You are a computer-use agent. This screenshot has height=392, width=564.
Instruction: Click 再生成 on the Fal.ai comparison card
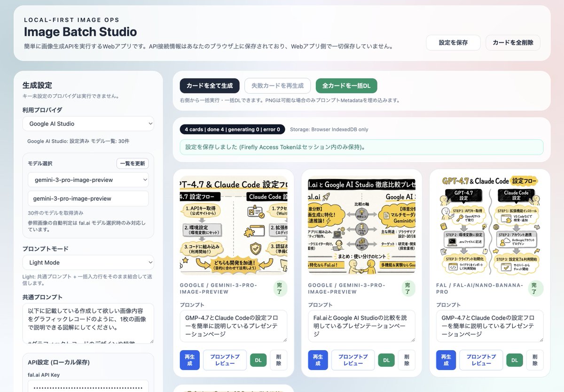click(x=318, y=360)
